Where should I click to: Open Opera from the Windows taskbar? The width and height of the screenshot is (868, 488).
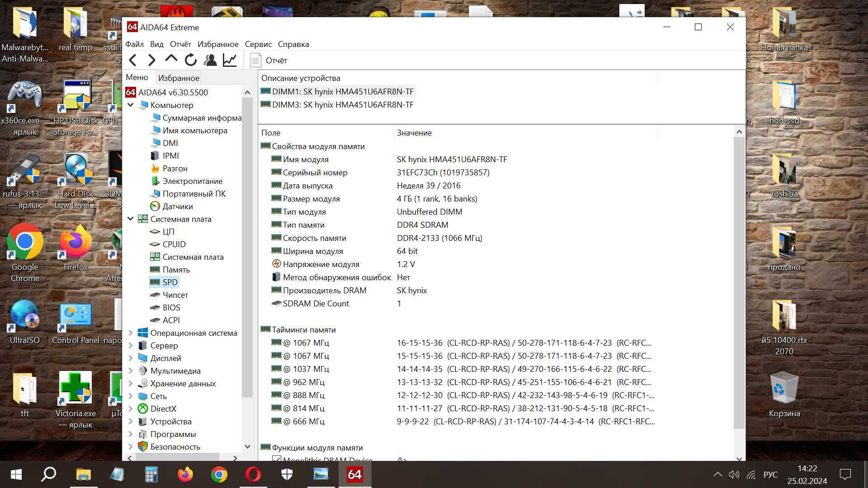[253, 474]
